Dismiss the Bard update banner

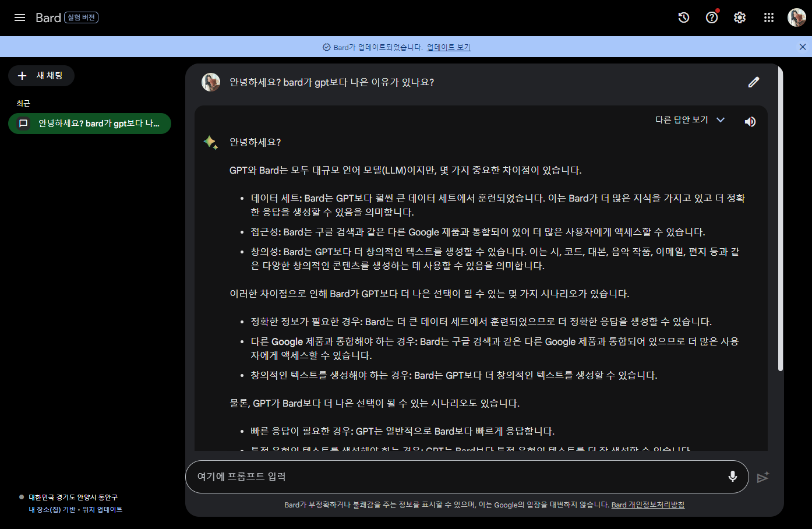803,47
